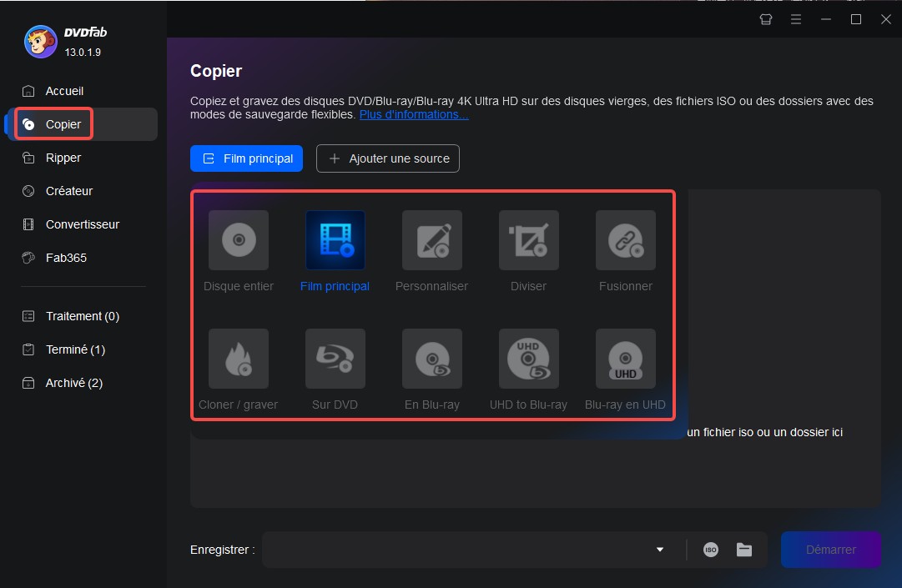Viewport: 902px width, 588px height.
Task: Close the DVDFab window
Action: pyautogui.click(x=886, y=19)
